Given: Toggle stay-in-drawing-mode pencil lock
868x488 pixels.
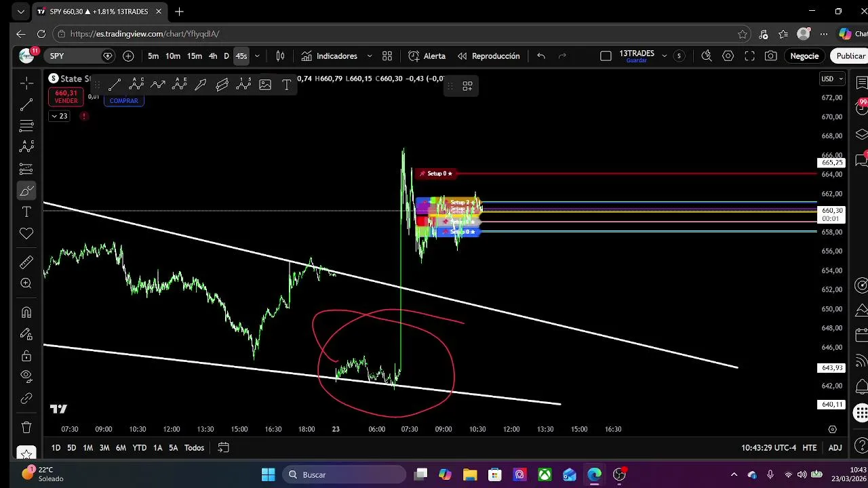Looking at the screenshot, I should tap(26, 334).
